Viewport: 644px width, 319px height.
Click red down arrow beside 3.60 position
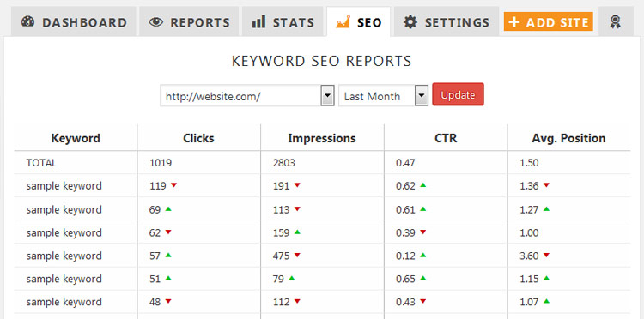pos(546,255)
